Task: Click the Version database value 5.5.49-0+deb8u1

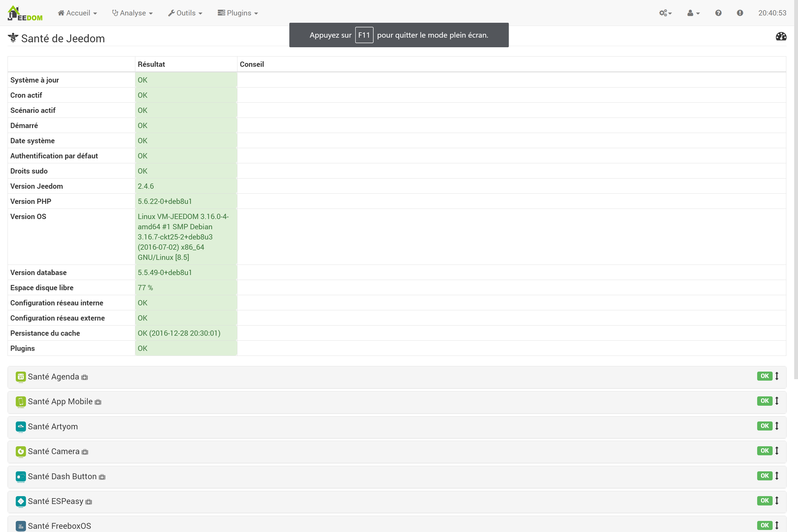Action: tap(165, 272)
